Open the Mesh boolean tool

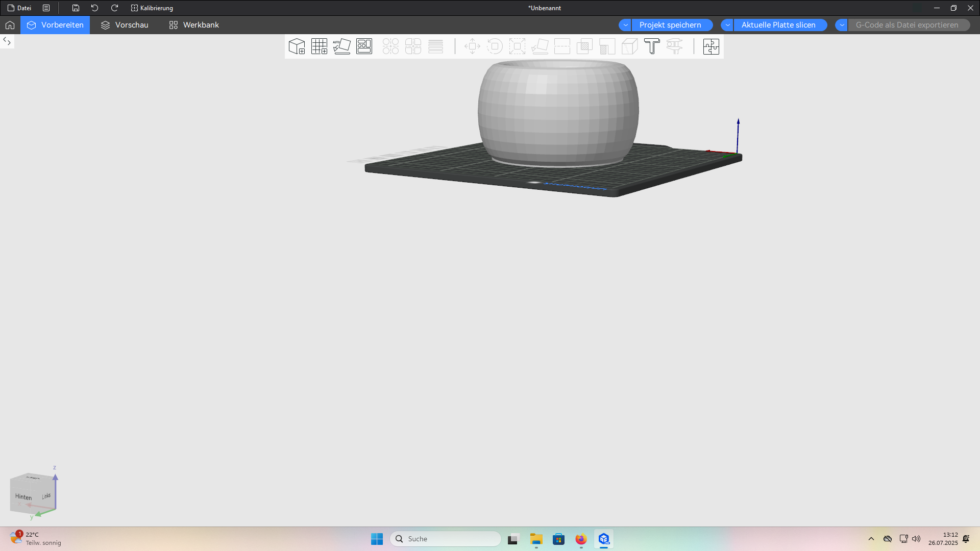tap(584, 46)
